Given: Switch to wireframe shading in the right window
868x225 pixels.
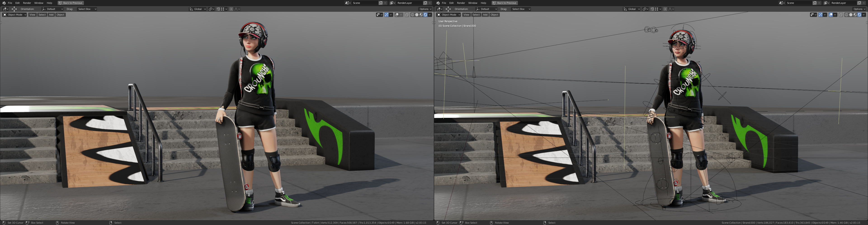Looking at the screenshot, I should tap(847, 15).
